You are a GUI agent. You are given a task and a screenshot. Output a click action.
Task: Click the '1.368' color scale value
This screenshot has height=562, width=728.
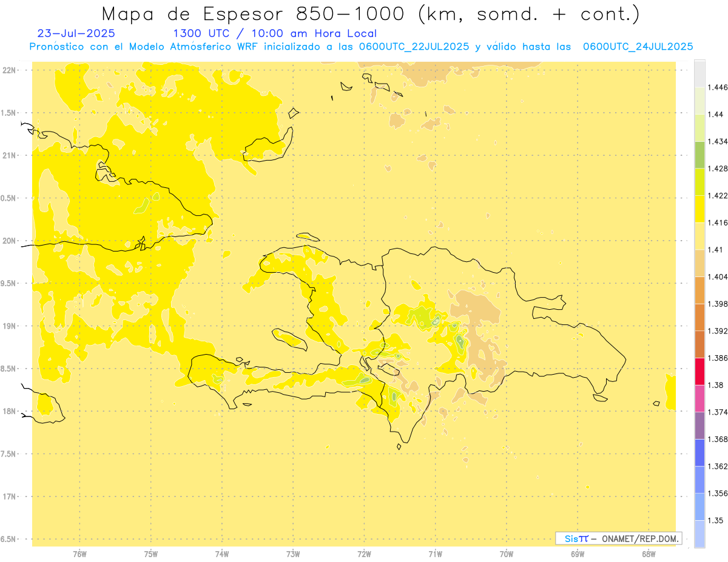718,439
